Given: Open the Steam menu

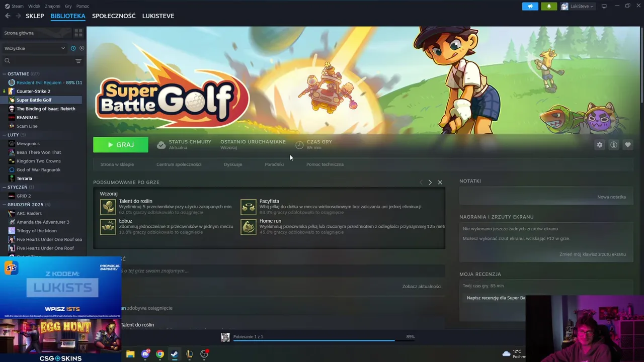Looking at the screenshot, I should coord(15,6).
